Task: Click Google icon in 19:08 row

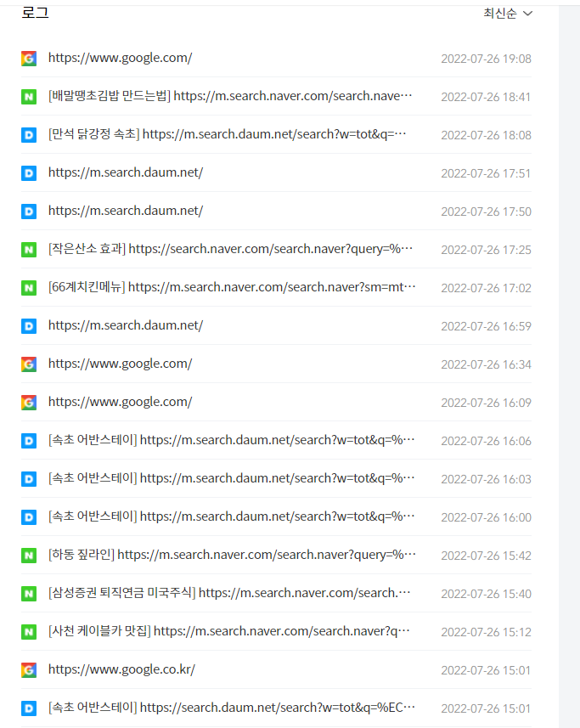Action: pos(29,59)
